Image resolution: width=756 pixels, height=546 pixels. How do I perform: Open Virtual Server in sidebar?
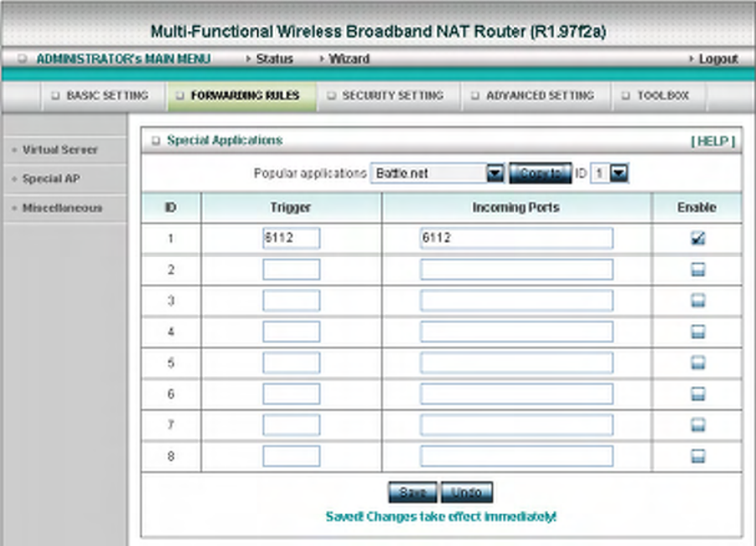(60, 150)
